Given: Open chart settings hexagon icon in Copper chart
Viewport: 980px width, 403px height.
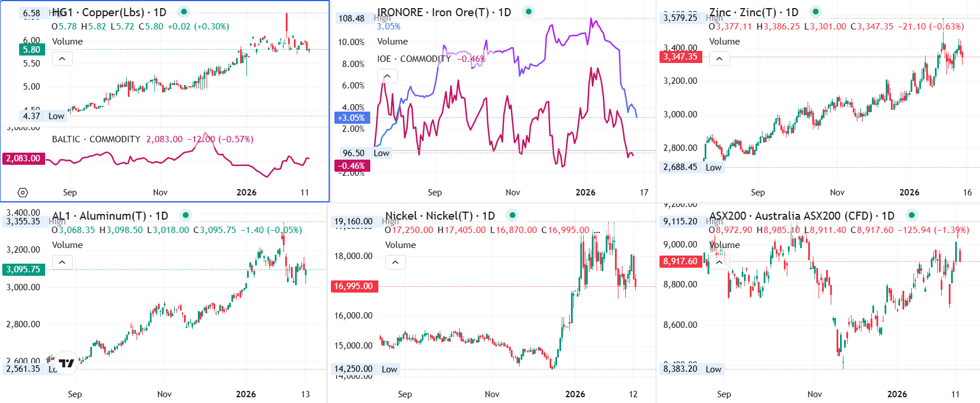Looking at the screenshot, I should coord(23,193).
